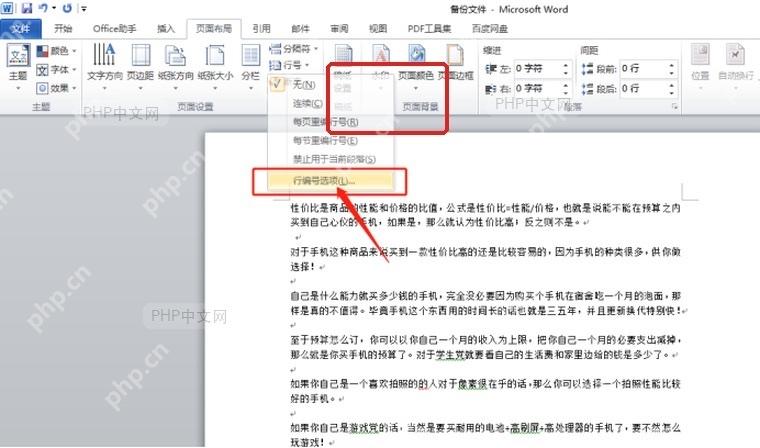Image resolution: width=760 pixels, height=448 pixels.
Task: Switch to the 开始 tab
Action: pos(63,29)
